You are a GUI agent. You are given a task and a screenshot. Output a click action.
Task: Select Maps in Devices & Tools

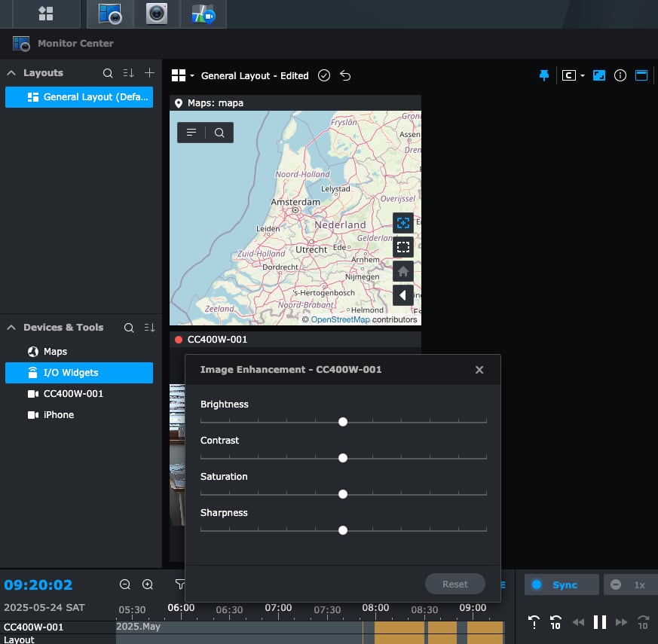point(55,352)
